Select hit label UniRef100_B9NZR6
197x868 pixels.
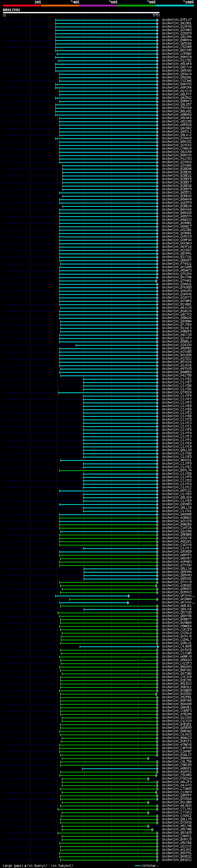click(x=177, y=524)
